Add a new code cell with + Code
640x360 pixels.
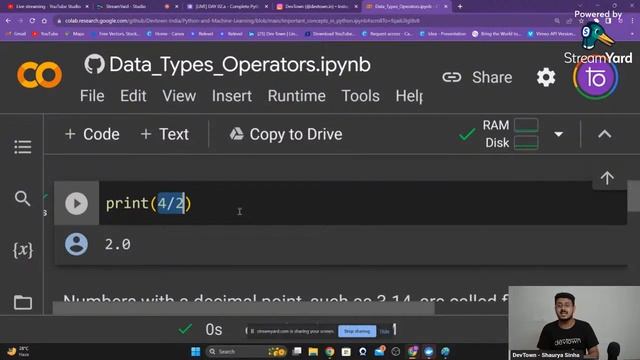tap(92, 134)
